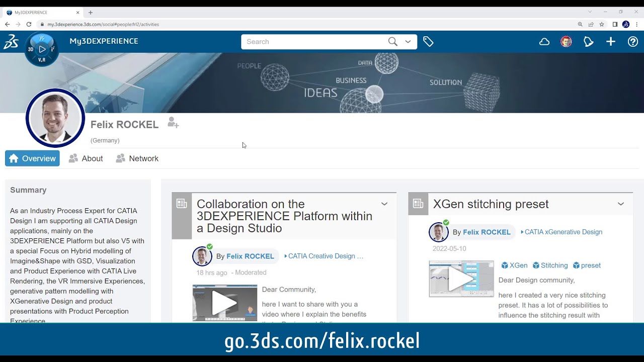Click author avatar in XGen post
Screen dimensions: 644x362
coord(439,232)
